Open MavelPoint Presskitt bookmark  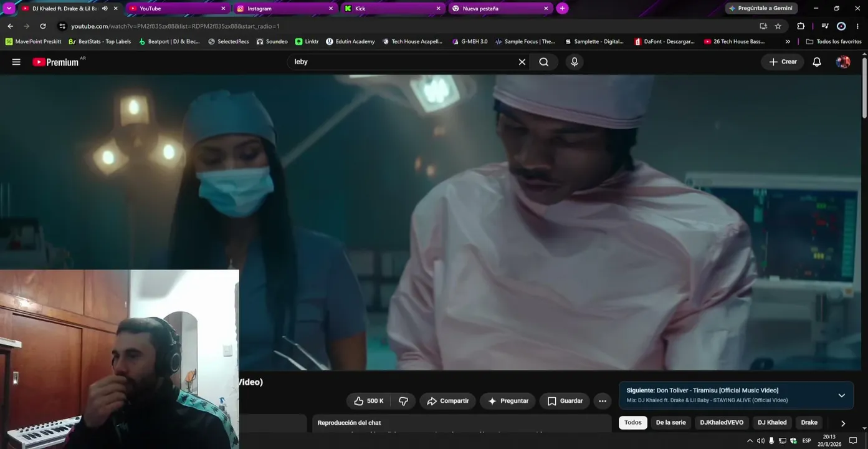(34, 42)
